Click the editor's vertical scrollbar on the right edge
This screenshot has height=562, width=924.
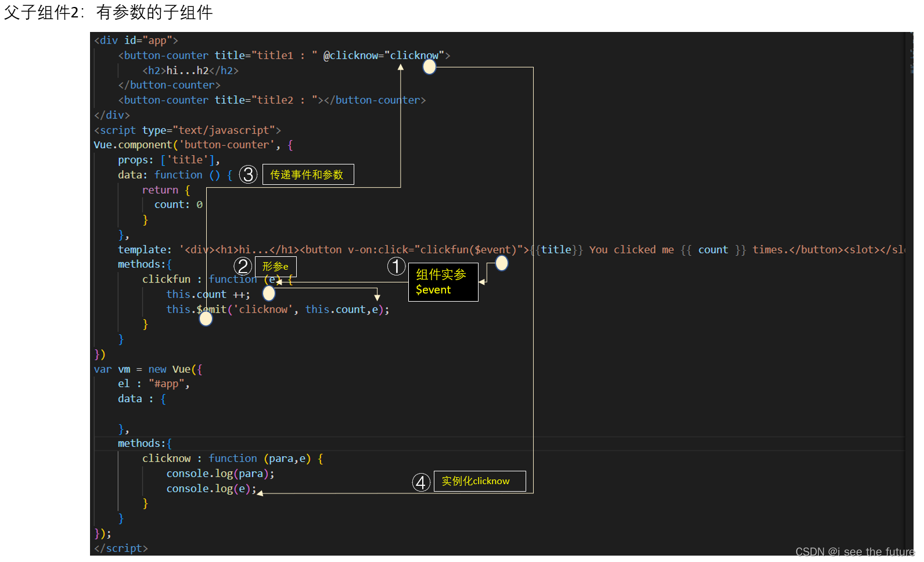909,293
